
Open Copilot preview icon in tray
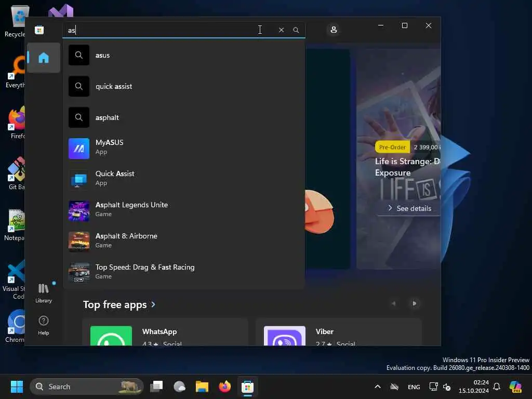pyautogui.click(x=515, y=387)
